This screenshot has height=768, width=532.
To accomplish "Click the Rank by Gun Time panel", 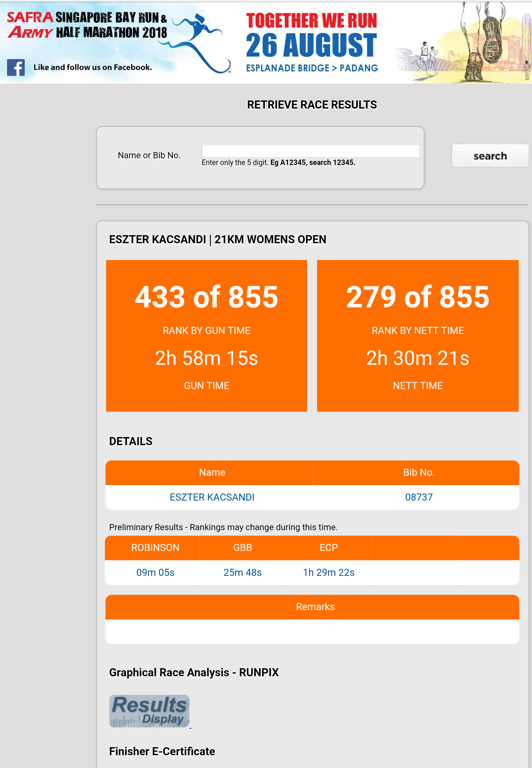I will coord(206,336).
